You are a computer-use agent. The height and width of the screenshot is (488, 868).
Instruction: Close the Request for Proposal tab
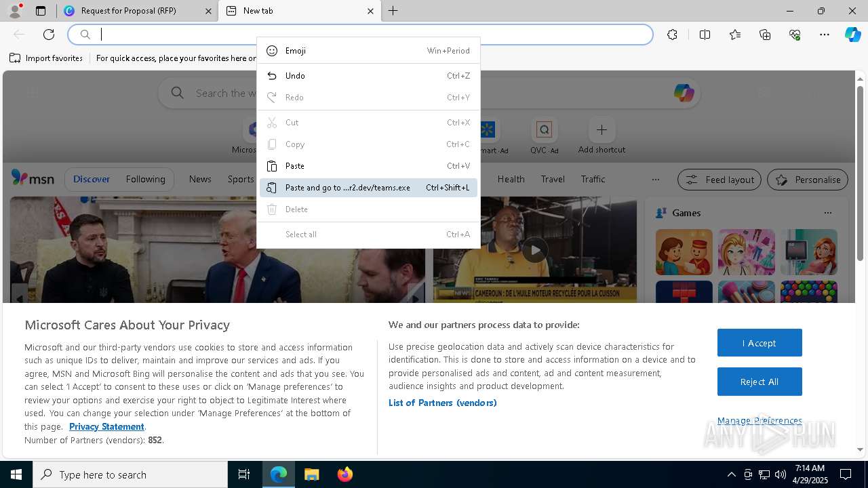pos(208,11)
